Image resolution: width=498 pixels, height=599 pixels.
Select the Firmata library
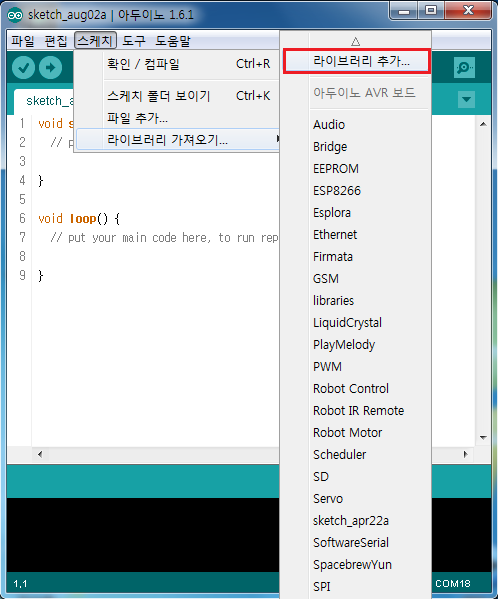click(357, 257)
